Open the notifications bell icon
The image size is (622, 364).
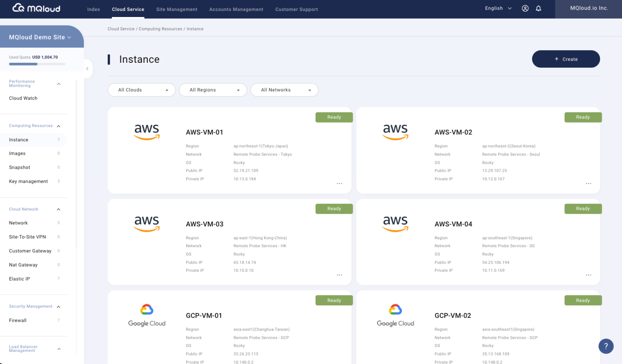[538, 8]
